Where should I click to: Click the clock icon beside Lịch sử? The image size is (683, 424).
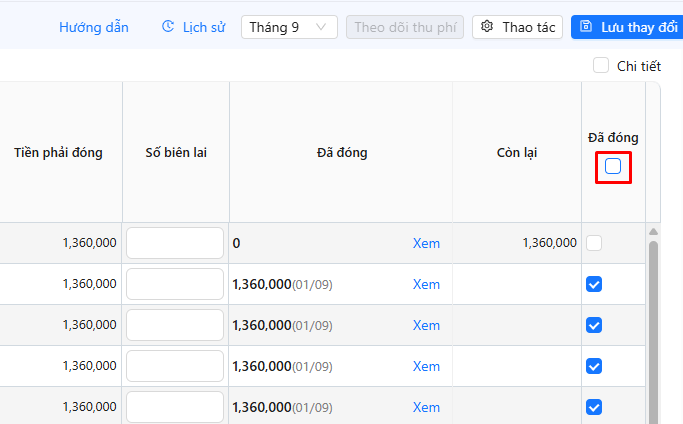point(168,27)
